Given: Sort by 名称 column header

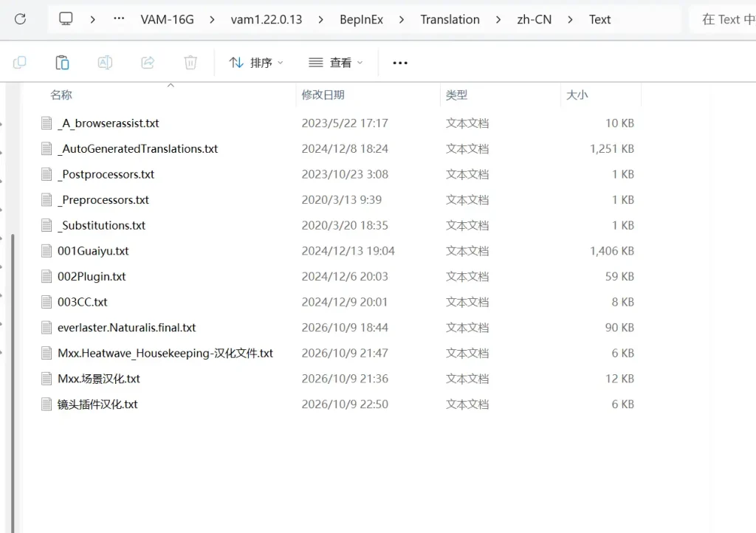Looking at the screenshot, I should (x=61, y=95).
